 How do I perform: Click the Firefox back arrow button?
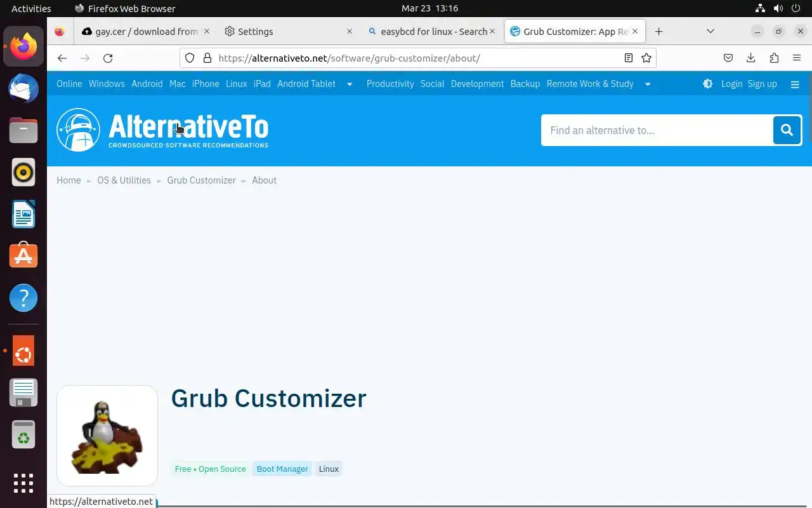pos(62,58)
